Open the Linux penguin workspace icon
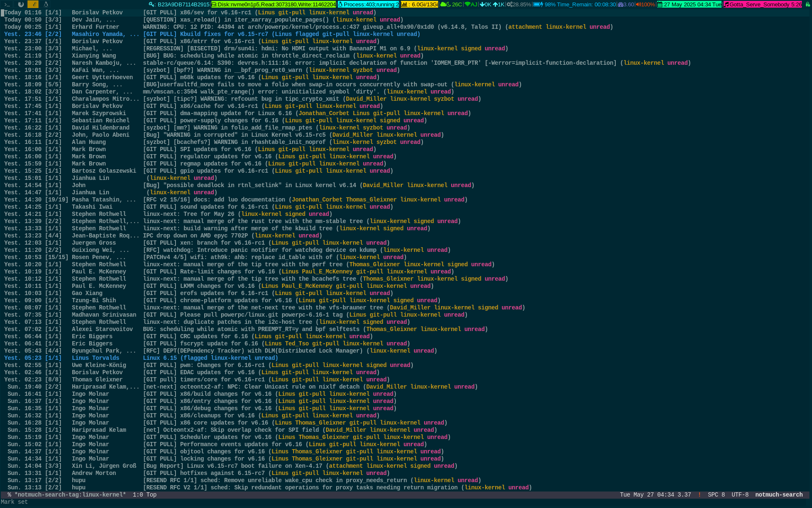 tap(46, 4)
